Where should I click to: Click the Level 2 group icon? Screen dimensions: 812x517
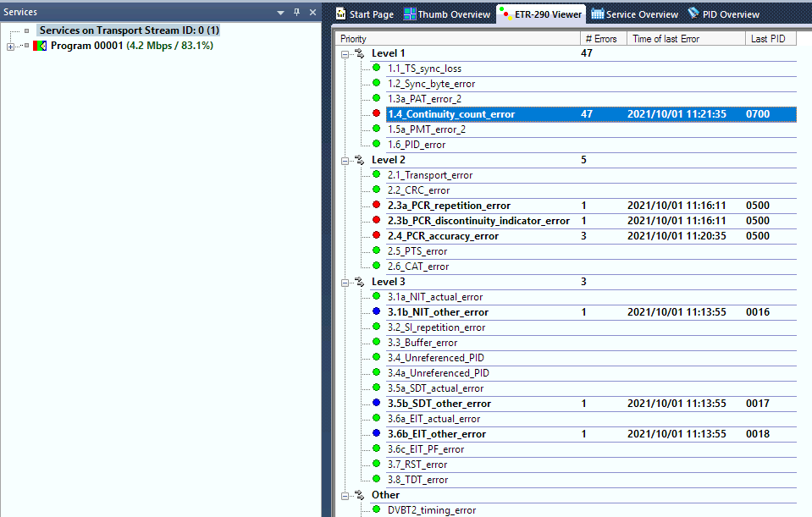(x=359, y=160)
